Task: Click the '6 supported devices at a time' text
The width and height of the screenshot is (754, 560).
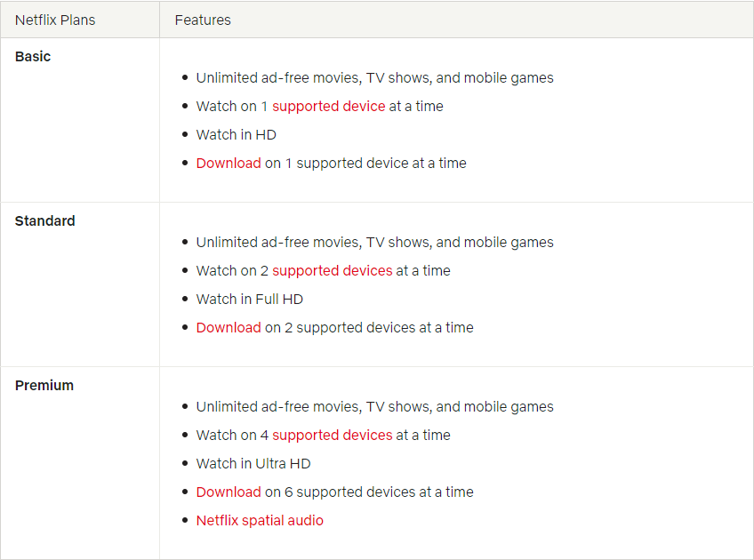Action: 379,492
